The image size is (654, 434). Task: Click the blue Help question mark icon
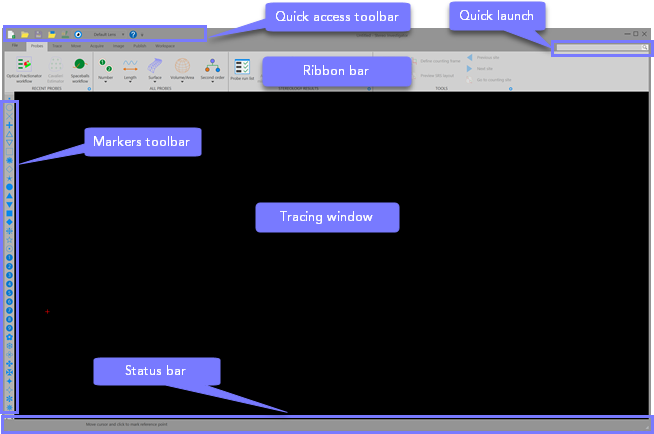(x=133, y=35)
